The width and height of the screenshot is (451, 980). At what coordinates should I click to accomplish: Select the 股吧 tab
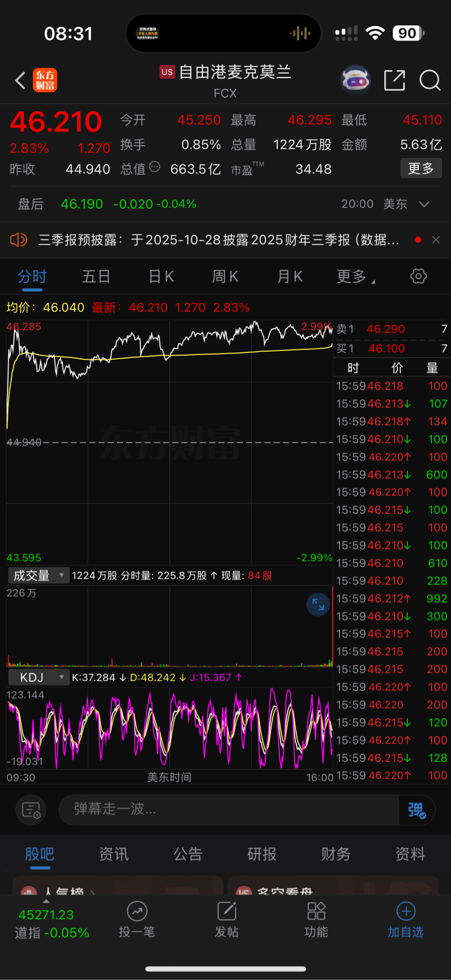(x=40, y=854)
